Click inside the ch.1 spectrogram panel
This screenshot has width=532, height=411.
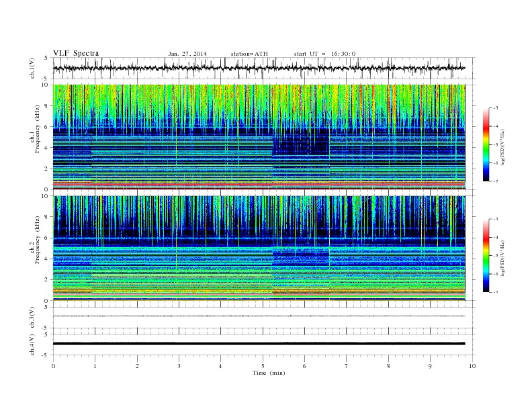pos(259,137)
